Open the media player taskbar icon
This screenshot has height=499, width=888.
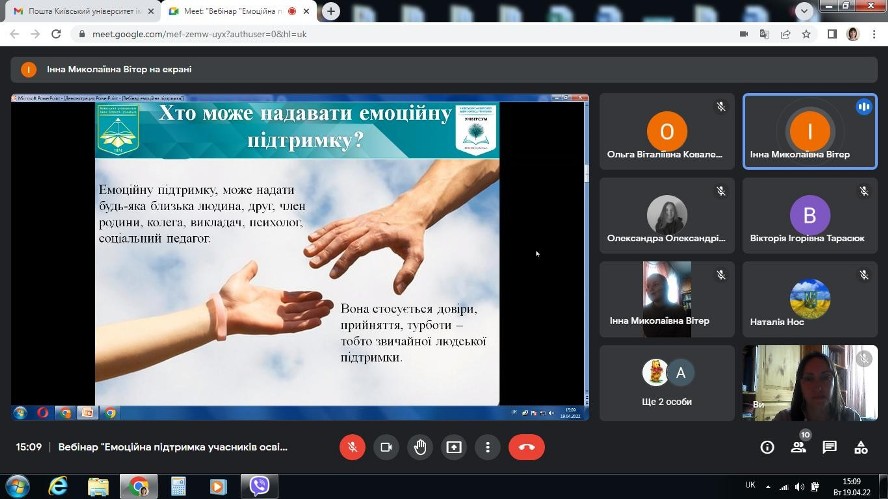pos(218,487)
